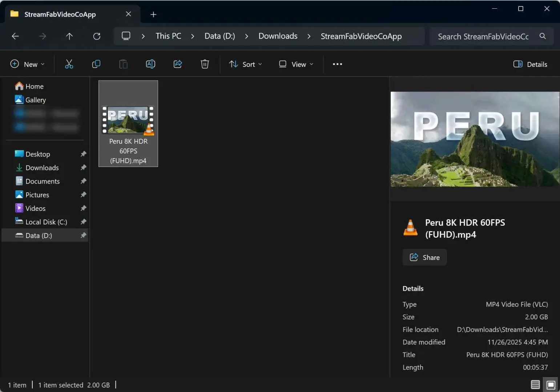This screenshot has height=392, width=560.
Task: Click the Share arrow icon in toolbar
Action: coord(178,64)
